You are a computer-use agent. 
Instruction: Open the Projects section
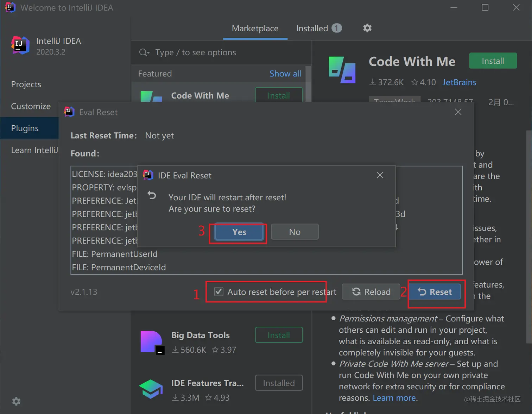pyautogui.click(x=26, y=84)
